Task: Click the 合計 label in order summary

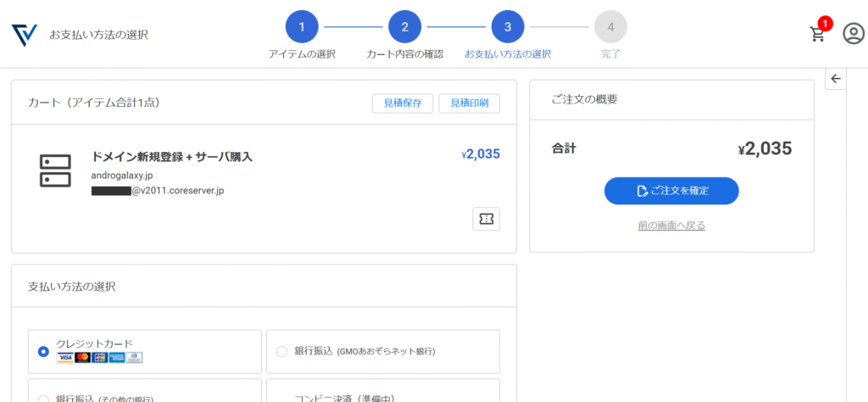Action: (564, 148)
